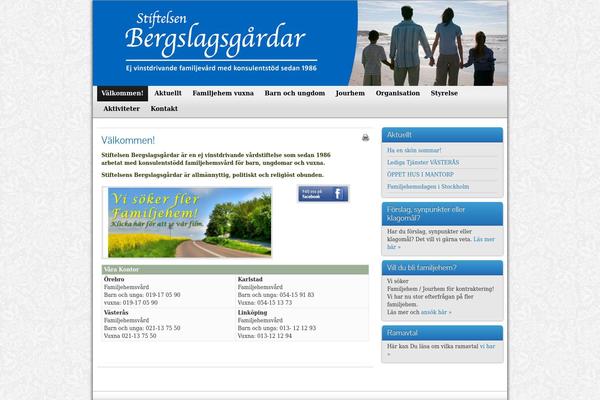Image resolution: width=600 pixels, height=400 pixels.
Task: Click the Vill du bli familjehem? heading
Action: click(x=421, y=268)
